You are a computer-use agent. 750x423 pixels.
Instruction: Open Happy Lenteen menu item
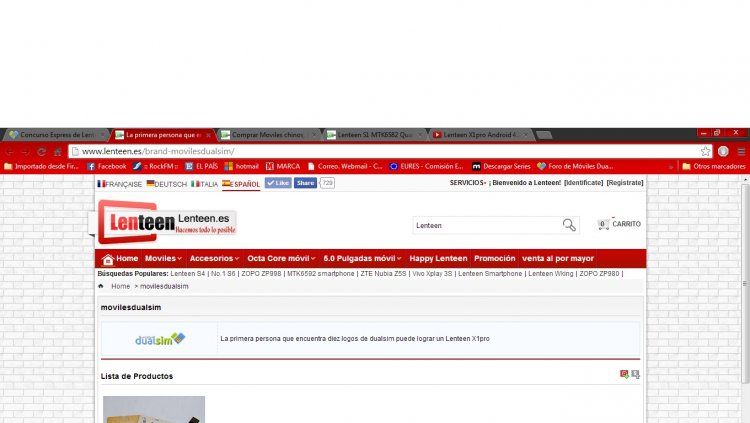(438, 258)
